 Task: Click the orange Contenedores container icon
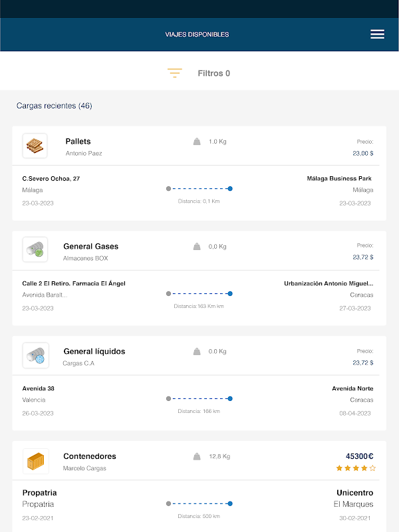coord(35,461)
